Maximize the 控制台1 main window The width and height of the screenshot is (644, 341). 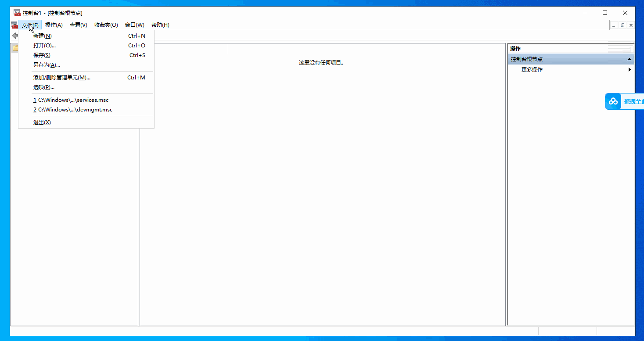point(605,13)
